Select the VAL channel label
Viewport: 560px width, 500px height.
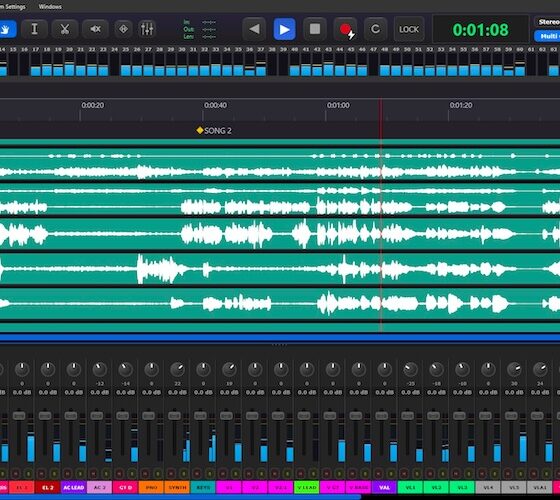click(x=385, y=487)
